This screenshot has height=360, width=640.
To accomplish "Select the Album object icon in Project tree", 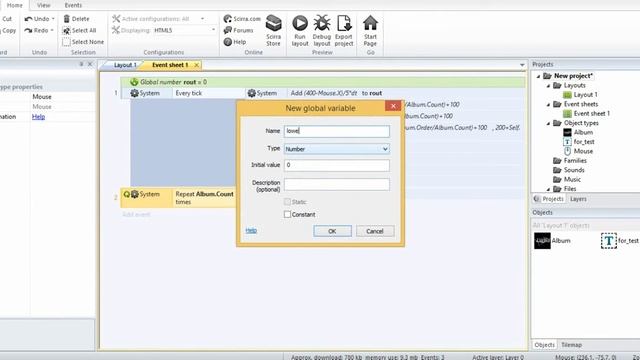I will click(567, 132).
